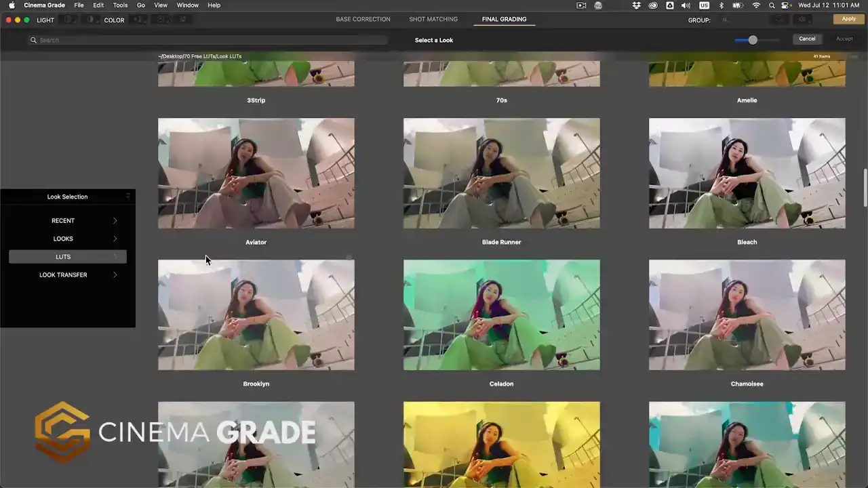Switch to the Base Correction tab
Image resolution: width=868 pixels, height=488 pixels.
click(363, 19)
